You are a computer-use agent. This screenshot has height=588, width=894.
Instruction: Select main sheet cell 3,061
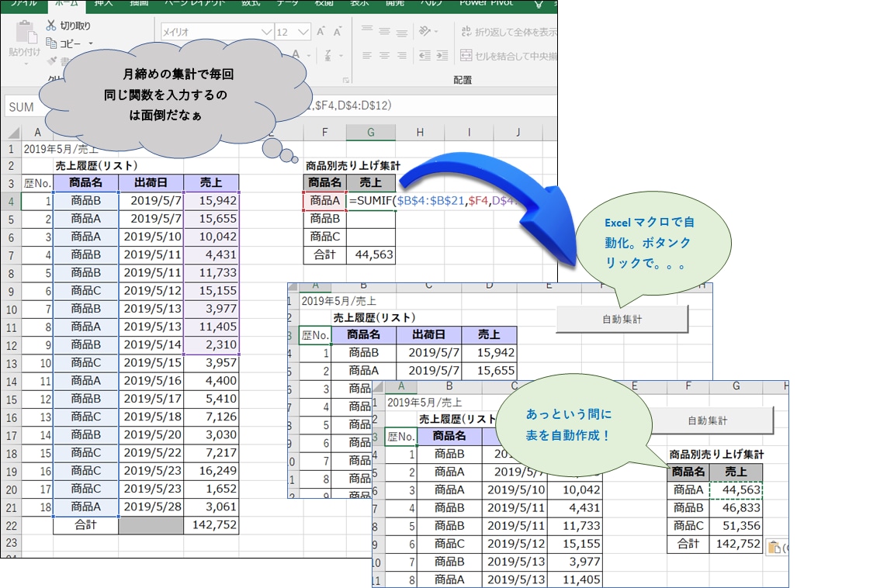212,507
